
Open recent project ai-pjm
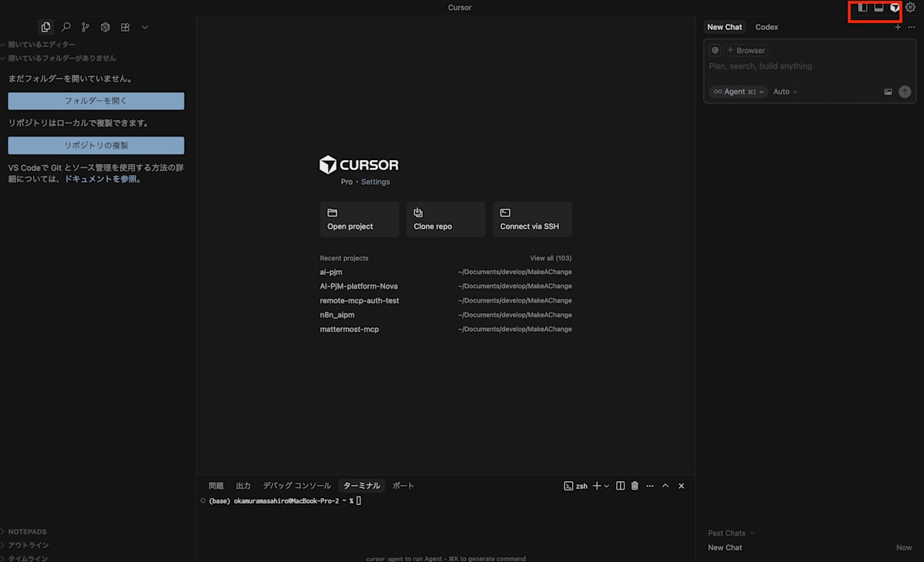446,272
